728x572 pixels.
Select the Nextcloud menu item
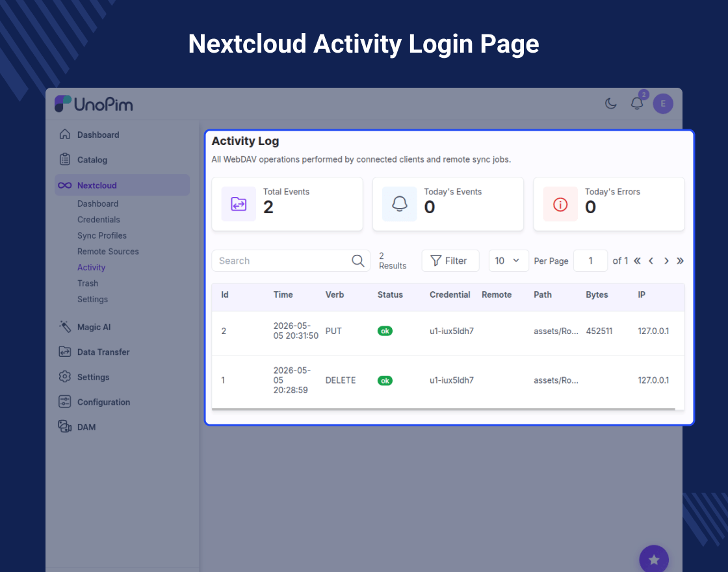[x=122, y=185]
